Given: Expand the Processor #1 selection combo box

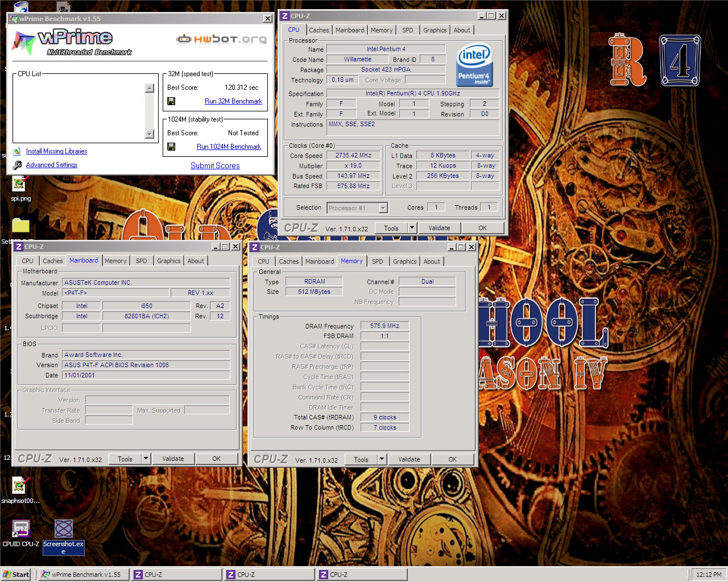Looking at the screenshot, I should pyautogui.click(x=383, y=208).
